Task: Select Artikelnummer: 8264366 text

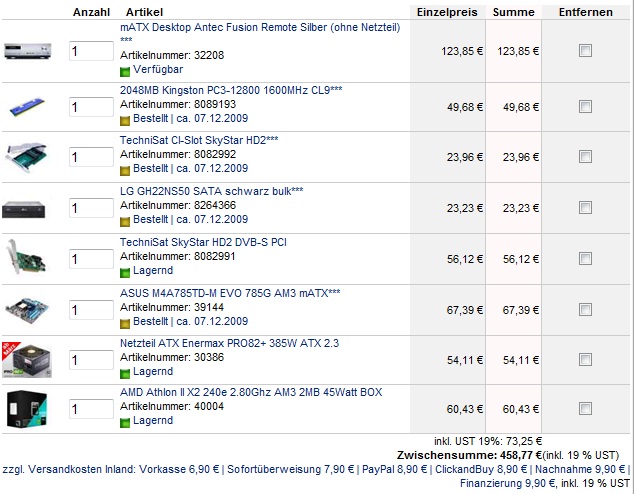Action: click(178, 205)
